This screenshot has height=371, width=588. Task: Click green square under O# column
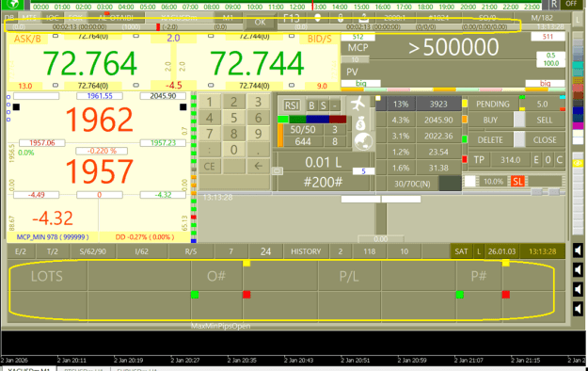coord(195,295)
